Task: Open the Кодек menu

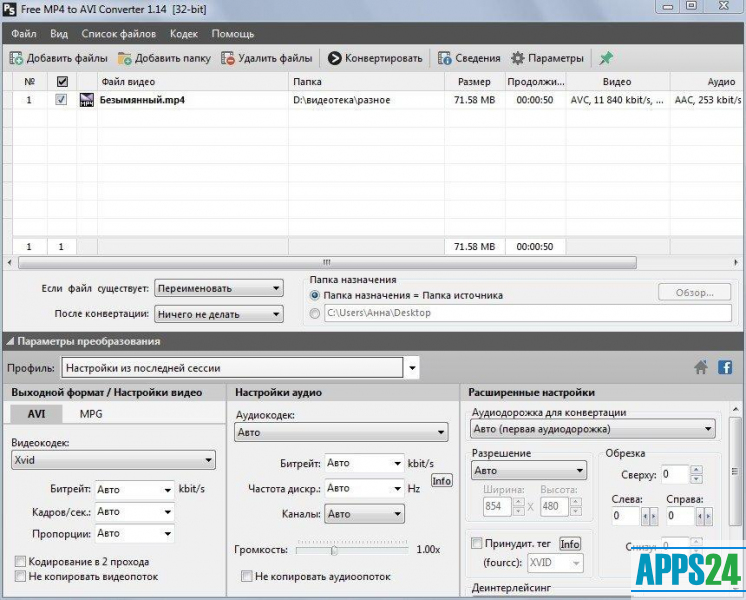Action: point(184,33)
